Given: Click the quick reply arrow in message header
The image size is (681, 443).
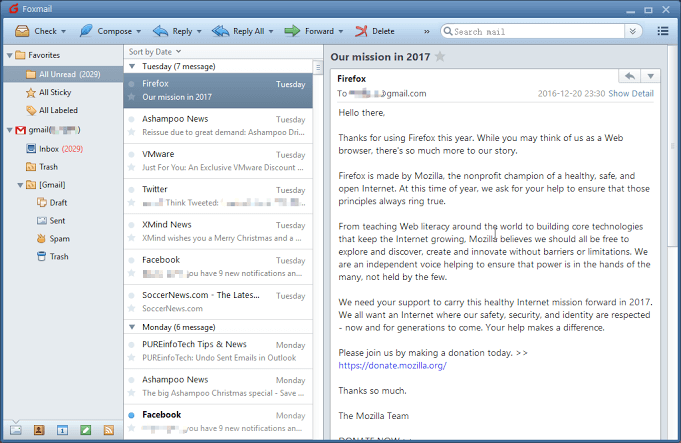Looking at the screenshot, I should tap(630, 76).
